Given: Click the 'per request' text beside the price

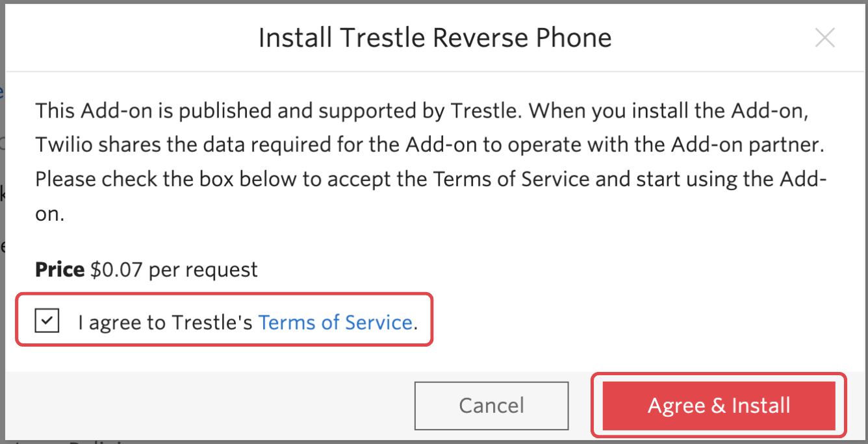Looking at the screenshot, I should 203,269.
